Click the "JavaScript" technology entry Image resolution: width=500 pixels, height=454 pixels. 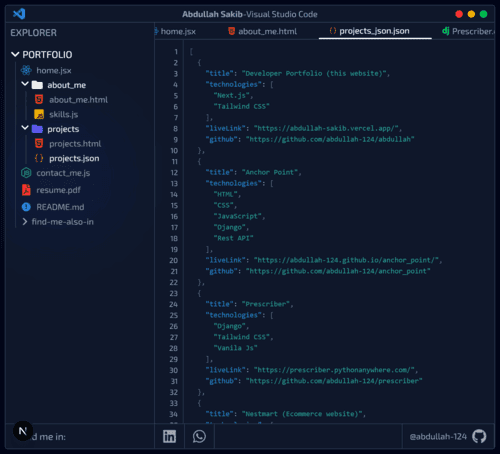pyautogui.click(x=239, y=216)
